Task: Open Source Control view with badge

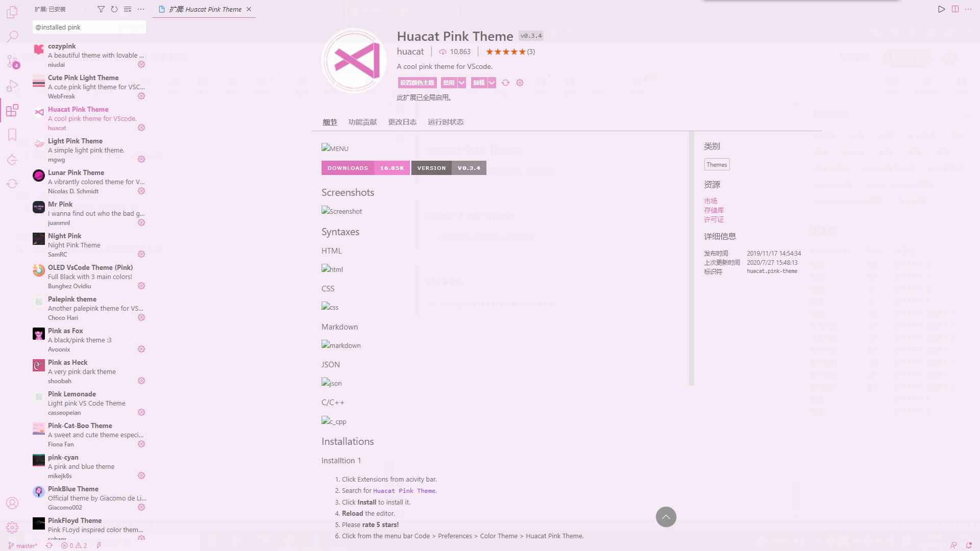Action: pos(12,61)
